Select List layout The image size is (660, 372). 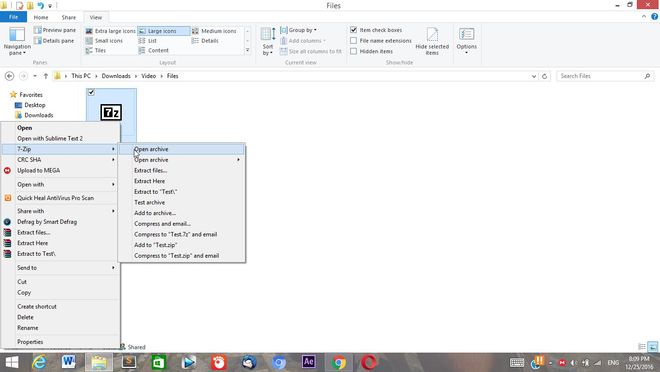pyautogui.click(x=148, y=41)
